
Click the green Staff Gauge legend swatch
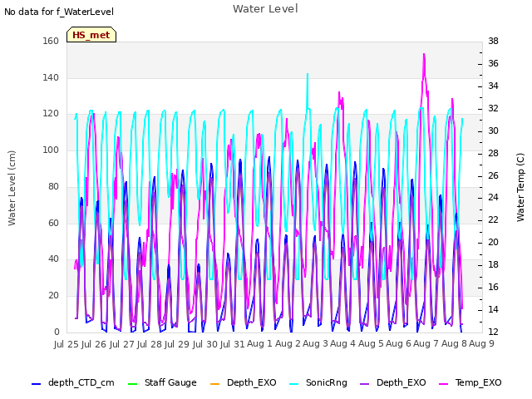132,384
